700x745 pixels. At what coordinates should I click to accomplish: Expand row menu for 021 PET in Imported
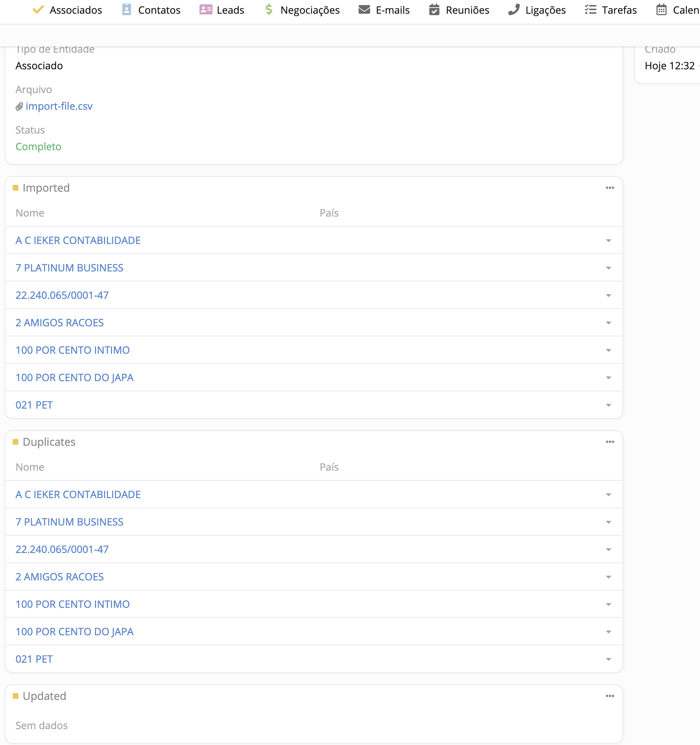coord(608,405)
